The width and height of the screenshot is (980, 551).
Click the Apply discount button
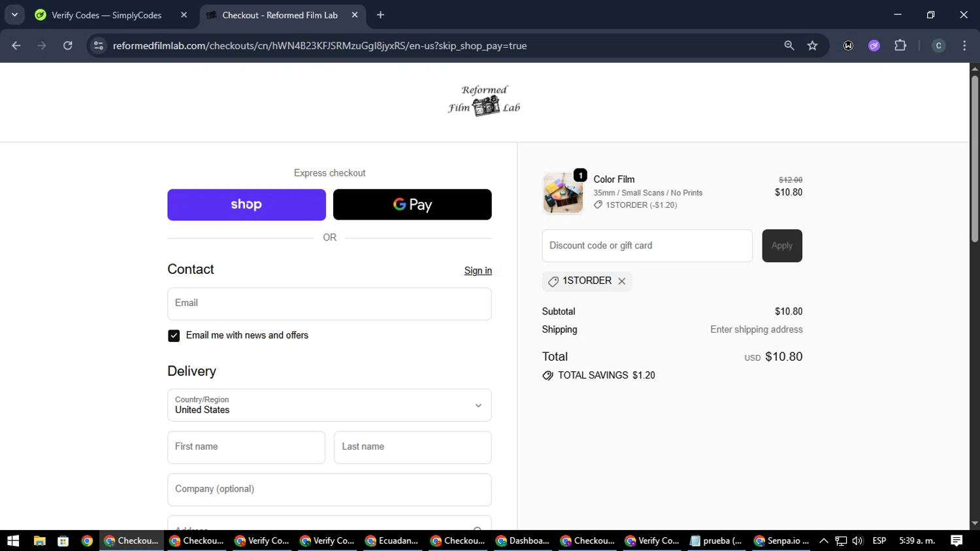pos(782,246)
